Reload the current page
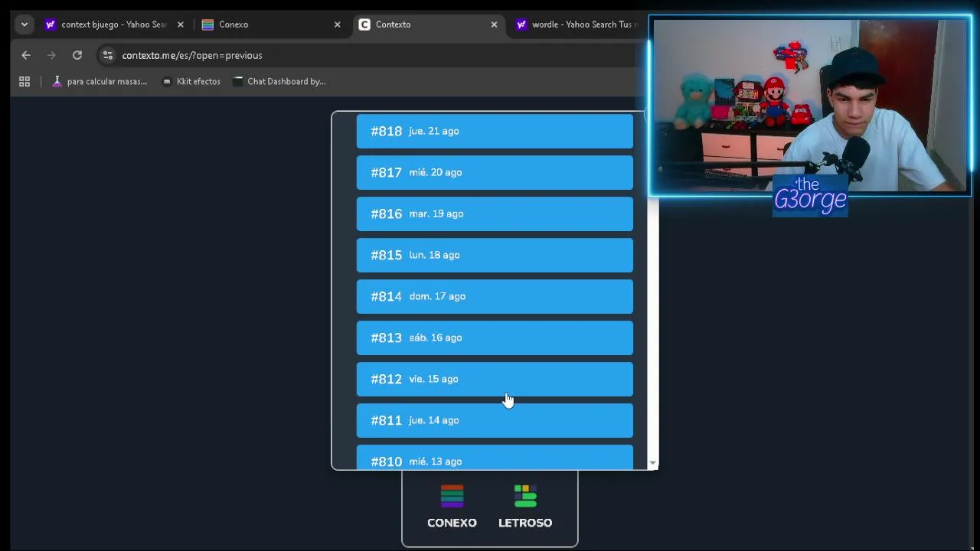Screen dimensions: 980x551 pos(77,55)
